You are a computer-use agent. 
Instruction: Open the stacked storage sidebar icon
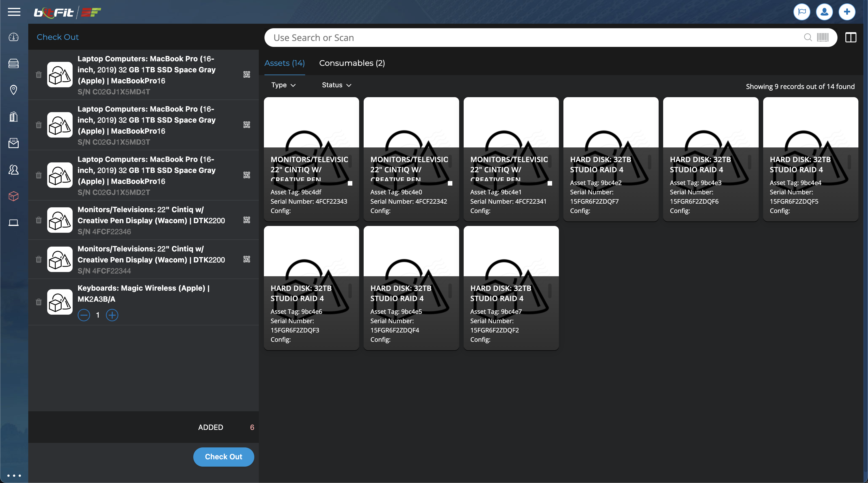click(x=14, y=63)
